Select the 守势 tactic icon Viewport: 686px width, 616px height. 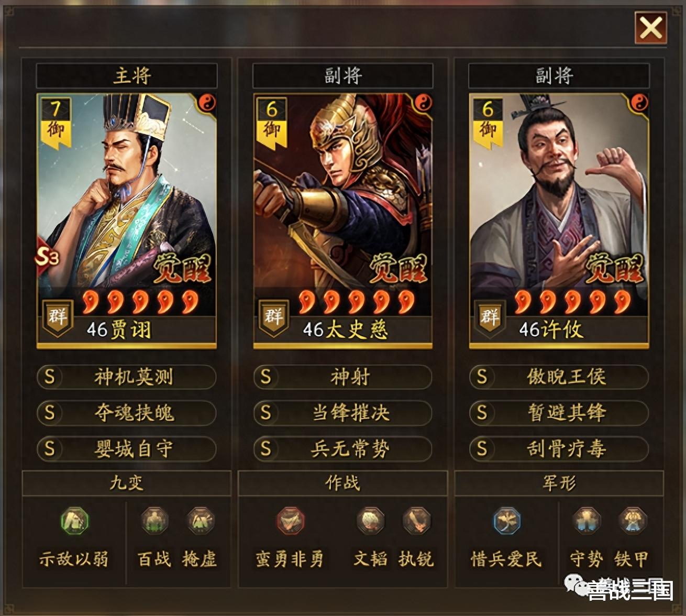tap(586, 521)
